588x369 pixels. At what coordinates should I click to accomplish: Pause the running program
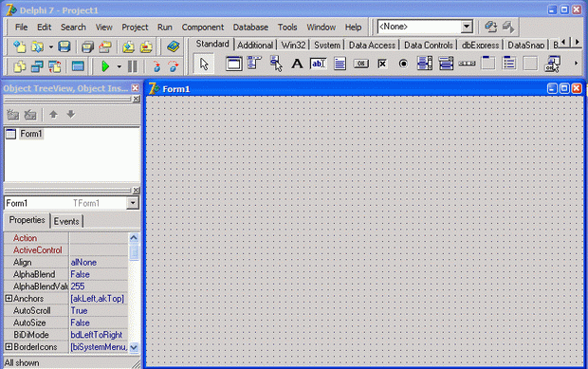pos(133,66)
